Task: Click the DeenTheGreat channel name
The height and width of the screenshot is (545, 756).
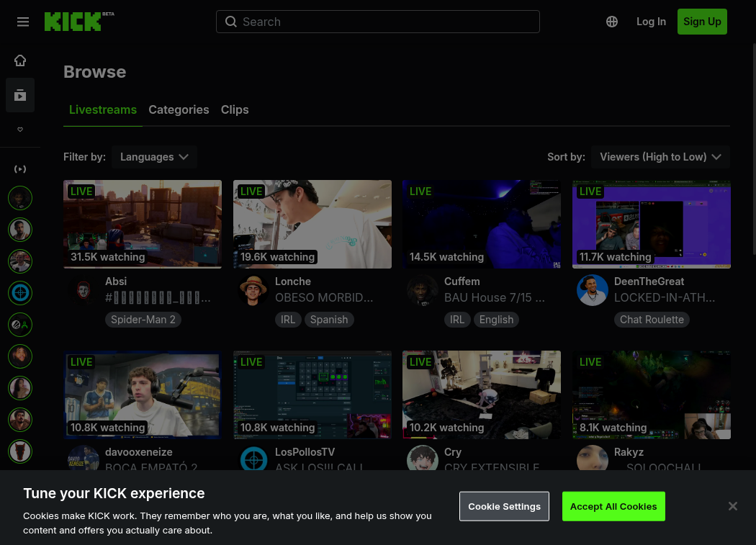Action: (x=649, y=281)
